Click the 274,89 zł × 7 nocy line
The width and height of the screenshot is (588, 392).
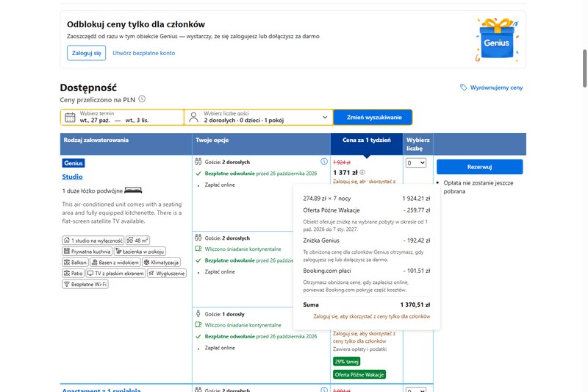(366, 199)
